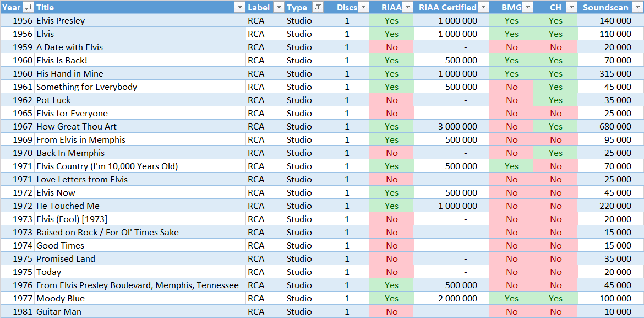The image size is (644, 318).
Task: Open the Label column filter dropdown
Action: click(279, 7)
